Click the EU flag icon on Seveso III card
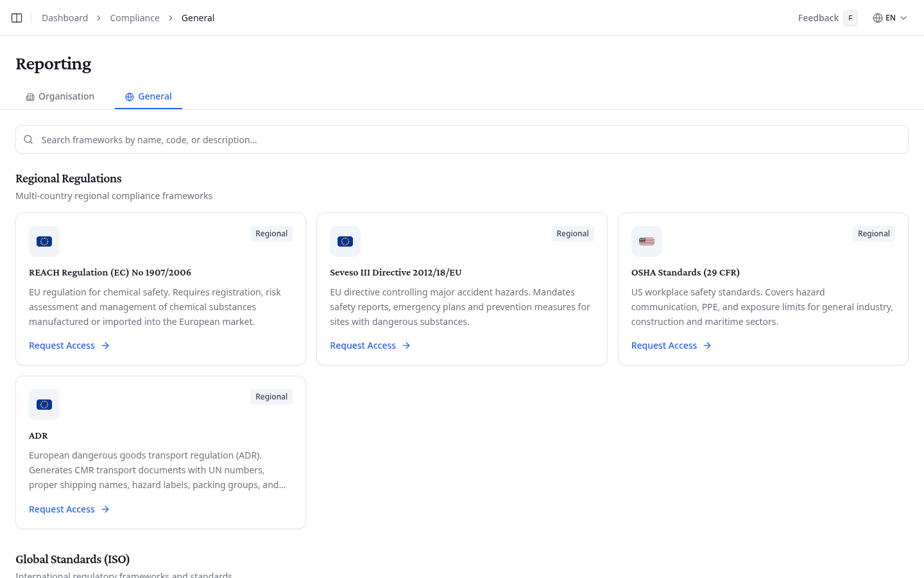The width and height of the screenshot is (924, 578). coord(345,241)
